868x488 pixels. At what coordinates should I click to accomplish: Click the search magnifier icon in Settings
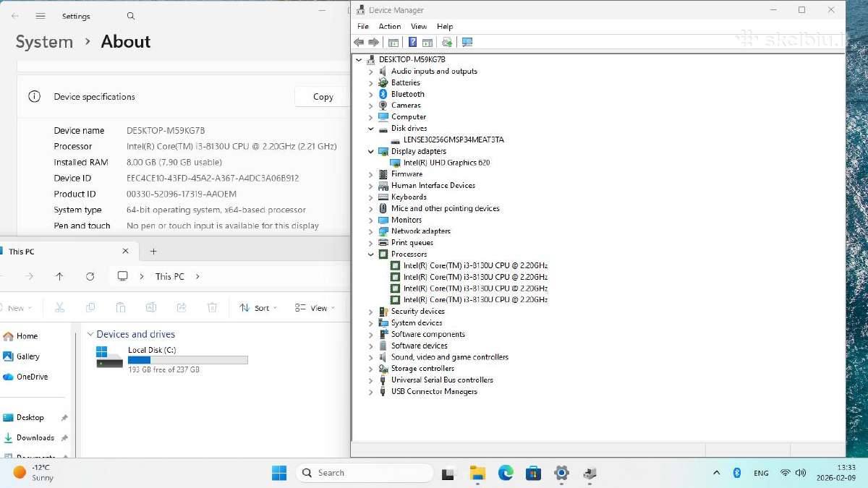(130, 16)
